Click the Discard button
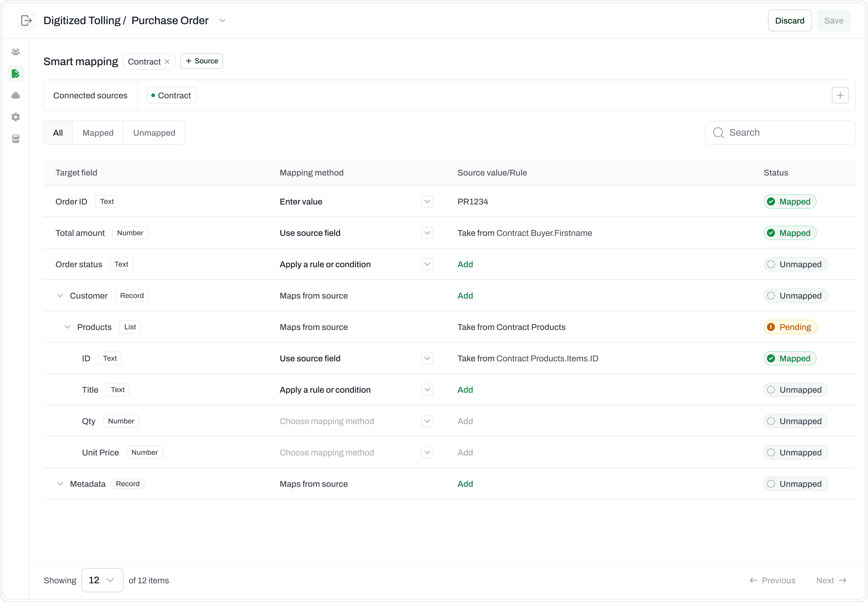 pos(789,21)
